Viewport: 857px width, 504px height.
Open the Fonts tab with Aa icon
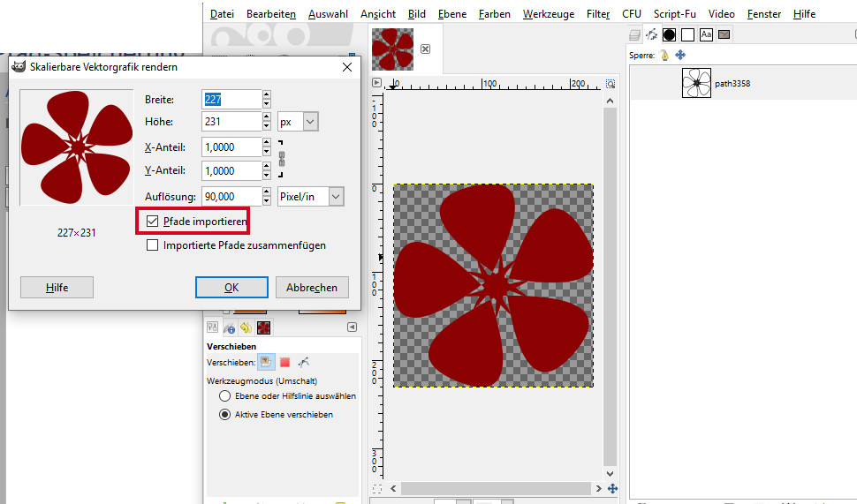706,34
